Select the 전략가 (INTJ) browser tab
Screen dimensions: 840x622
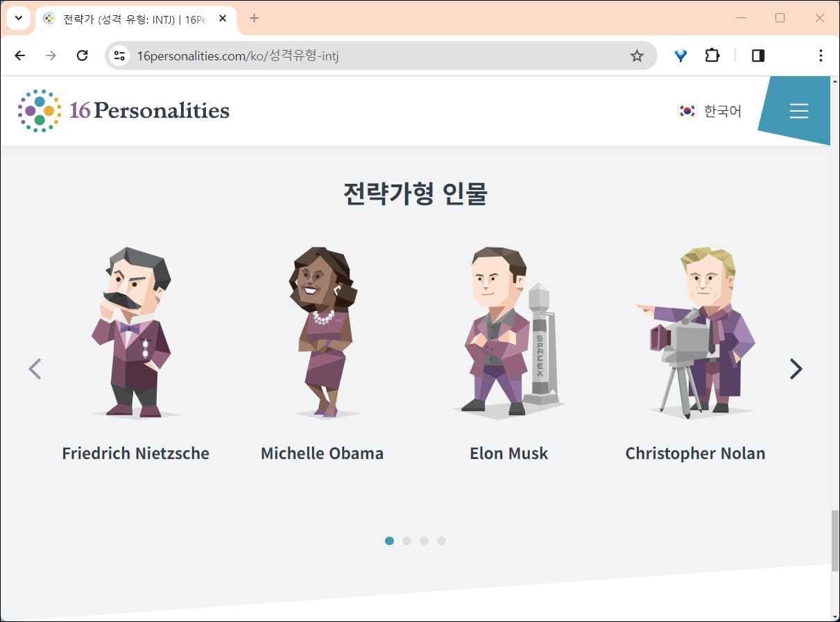coord(125,19)
